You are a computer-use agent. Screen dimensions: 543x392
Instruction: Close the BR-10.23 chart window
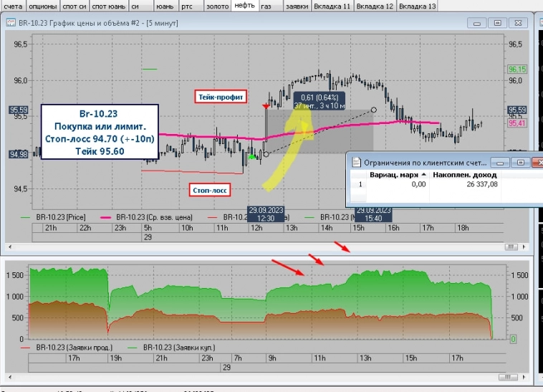(518, 23)
